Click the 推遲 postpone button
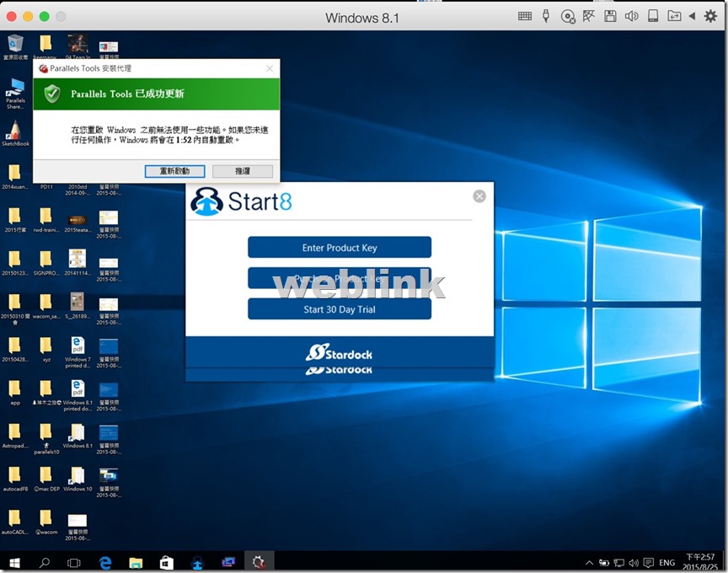The image size is (728, 573). 243,171
